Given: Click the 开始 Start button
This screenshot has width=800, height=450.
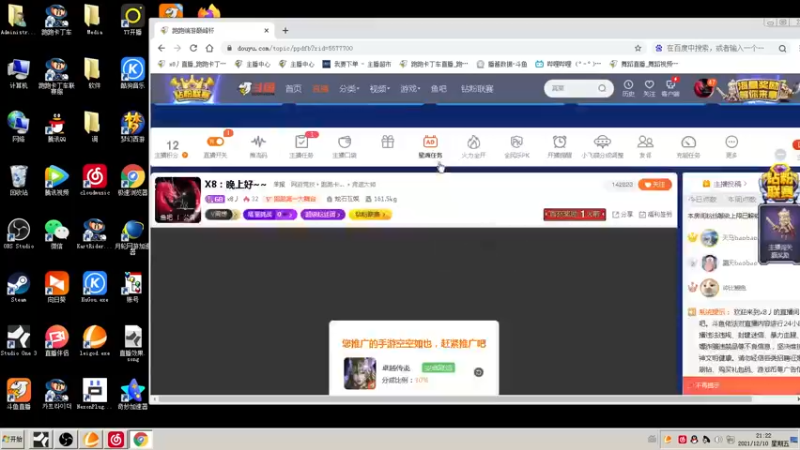Looking at the screenshot, I should point(13,439).
